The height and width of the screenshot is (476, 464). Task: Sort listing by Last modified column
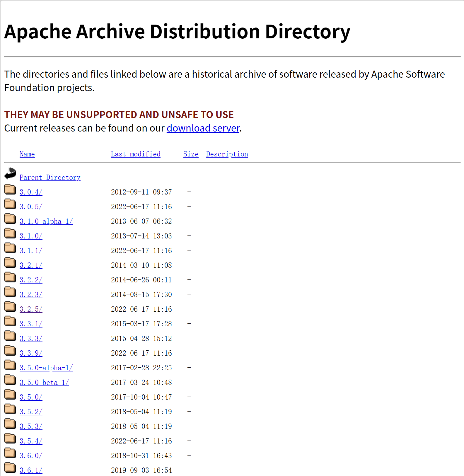136,154
